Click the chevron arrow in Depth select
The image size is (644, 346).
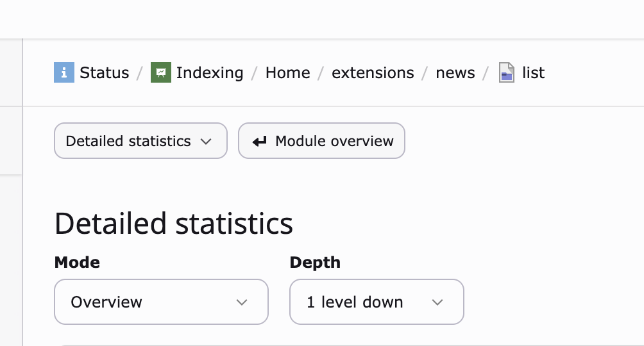(437, 302)
